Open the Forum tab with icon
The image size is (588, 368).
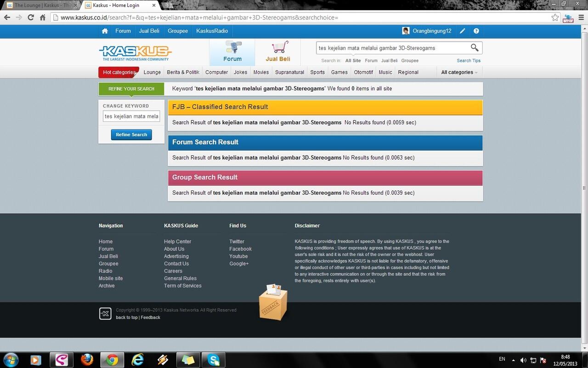232,52
